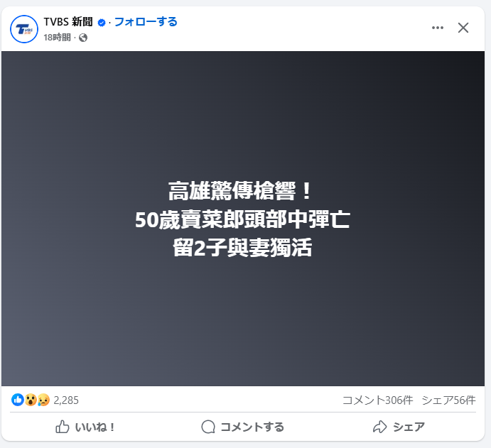Open the TVBS profile picture

click(24, 29)
